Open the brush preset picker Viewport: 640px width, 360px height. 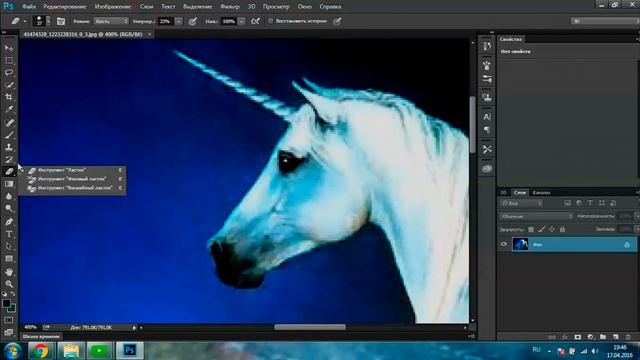pos(41,21)
